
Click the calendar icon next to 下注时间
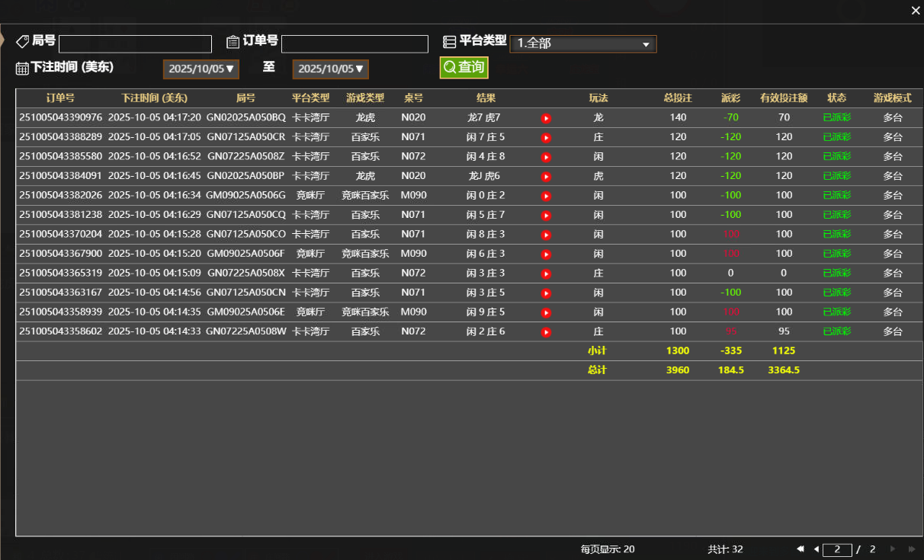(x=21, y=68)
